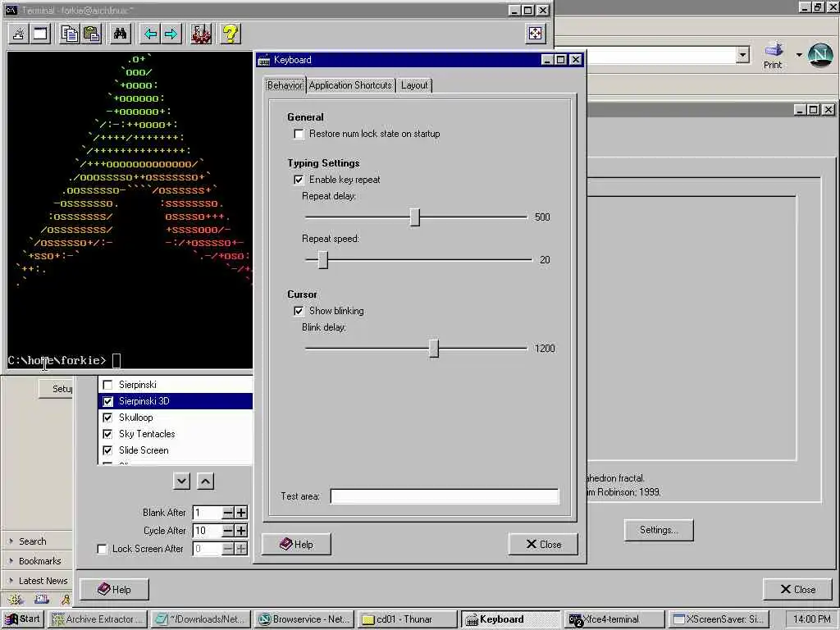
Task: Decrease Blank After value with minus
Action: pyautogui.click(x=228, y=513)
